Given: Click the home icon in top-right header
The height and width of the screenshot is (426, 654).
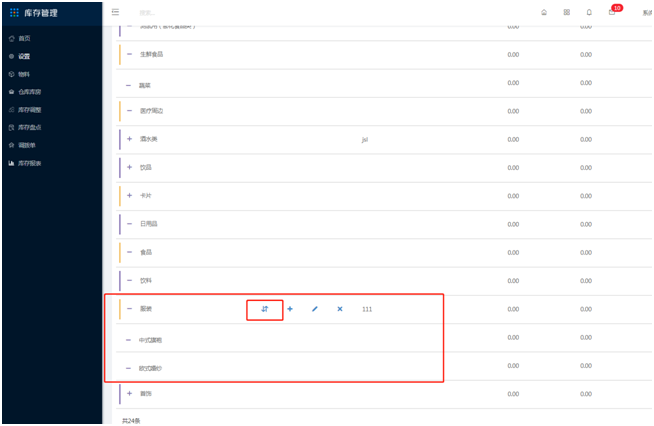Looking at the screenshot, I should point(544,12).
